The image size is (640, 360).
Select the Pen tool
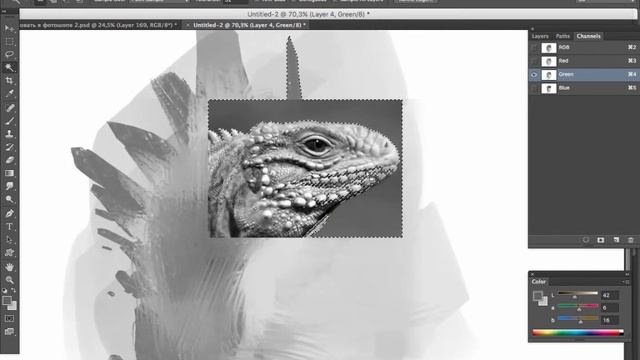[9, 213]
